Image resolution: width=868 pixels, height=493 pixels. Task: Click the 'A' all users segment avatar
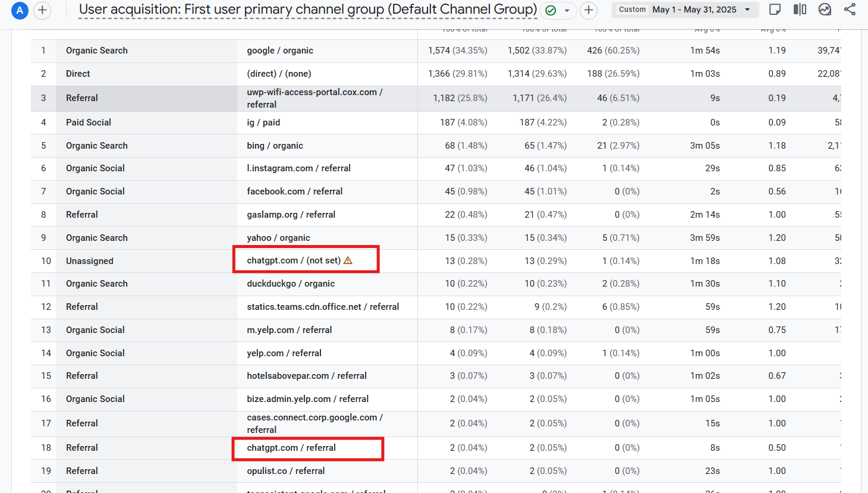[20, 10]
